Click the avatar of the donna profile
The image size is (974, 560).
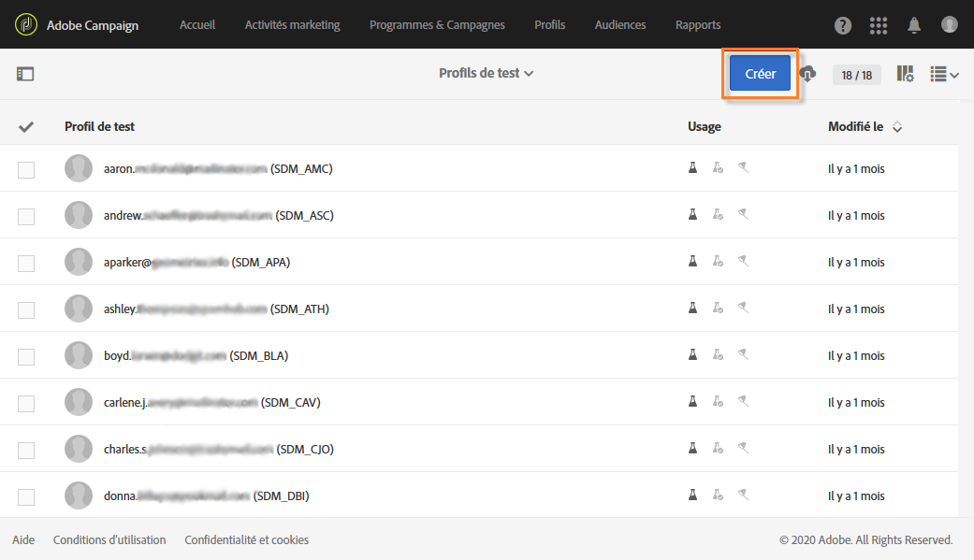79,495
